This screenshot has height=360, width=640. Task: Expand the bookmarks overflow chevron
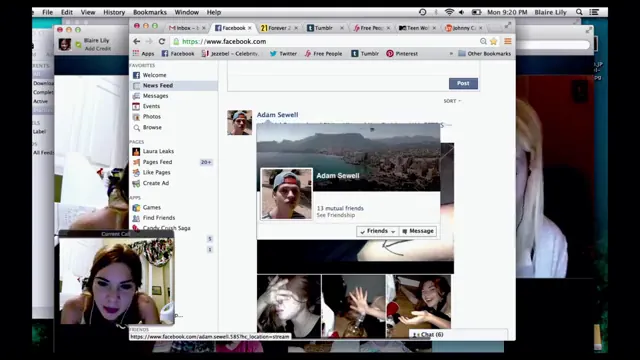(x=451, y=53)
